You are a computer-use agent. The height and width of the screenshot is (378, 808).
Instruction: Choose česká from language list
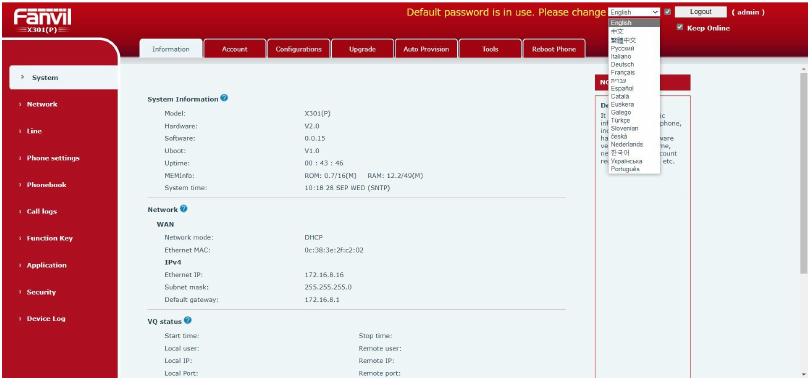634,136
